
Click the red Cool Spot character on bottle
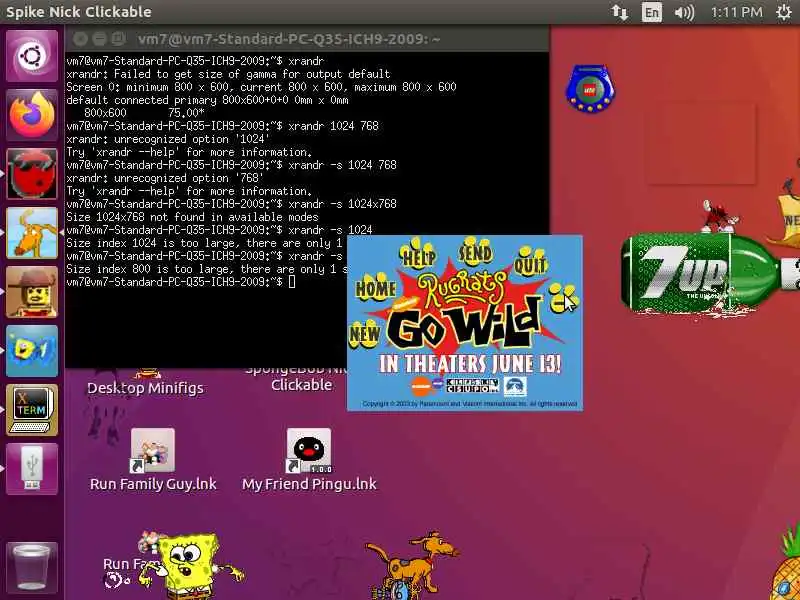[719, 216]
